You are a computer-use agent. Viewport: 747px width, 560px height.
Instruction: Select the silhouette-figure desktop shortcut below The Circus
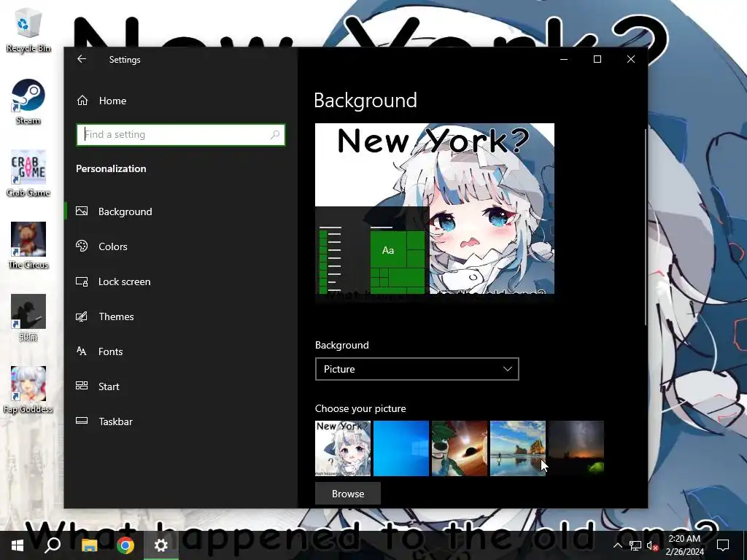point(28,318)
